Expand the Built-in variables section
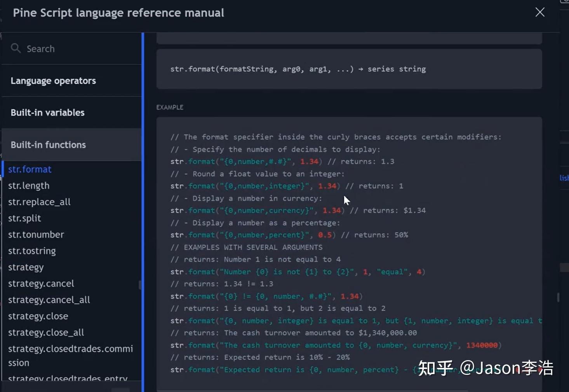 click(x=47, y=112)
